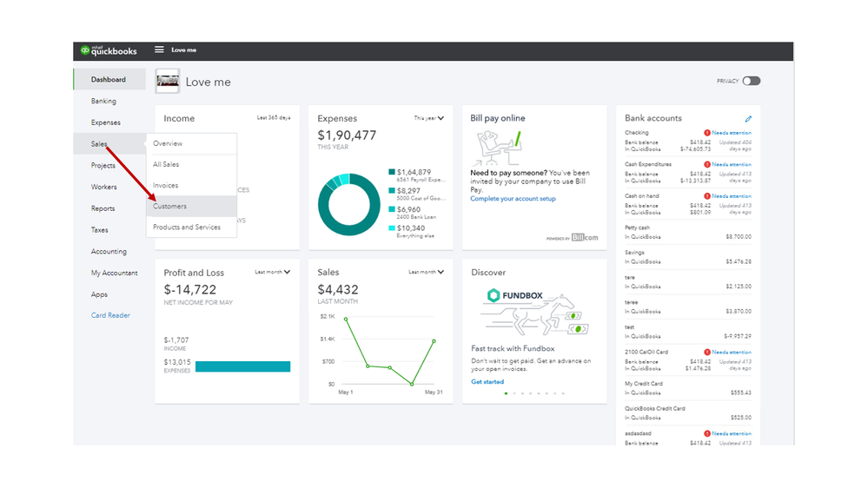
Task: Click Checking 'Needs attention' alert
Action: click(x=728, y=133)
